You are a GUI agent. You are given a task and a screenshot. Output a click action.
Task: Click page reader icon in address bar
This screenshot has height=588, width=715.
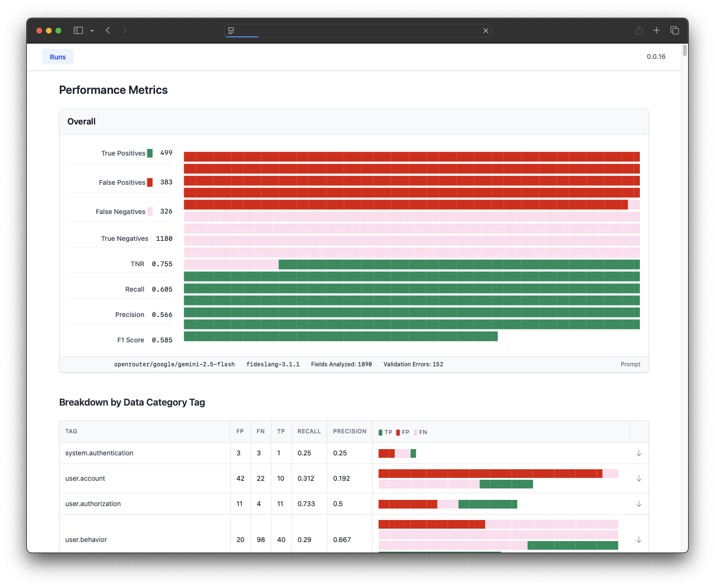pos(231,31)
